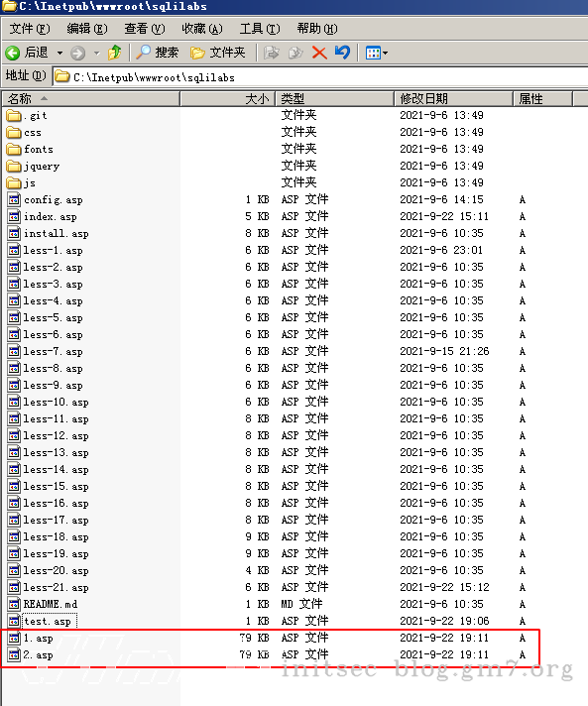Sort by 修改日期 column header
Image resolution: width=588 pixels, height=706 pixels.
point(454,98)
